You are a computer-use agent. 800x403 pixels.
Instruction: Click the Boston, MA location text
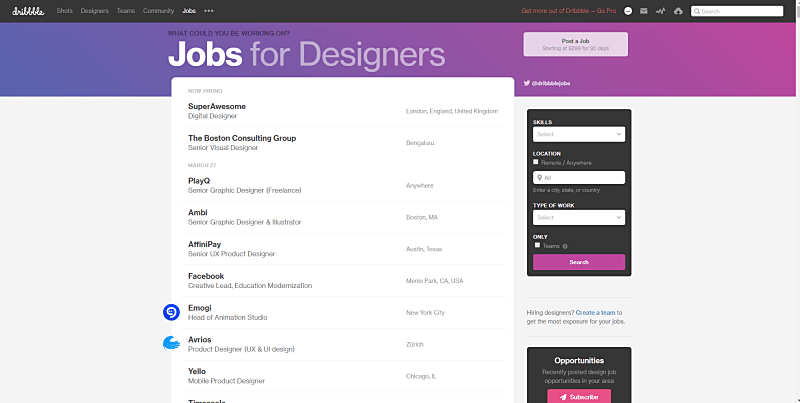point(422,217)
